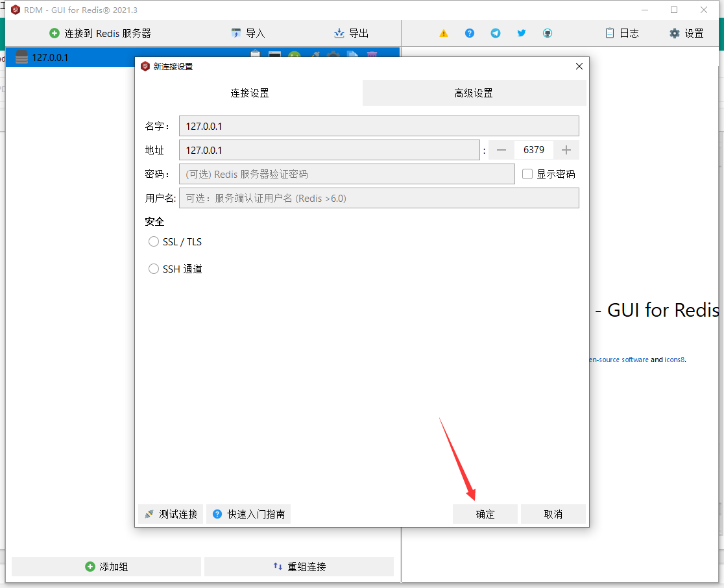The image size is (724, 588).
Task: Increase port number with plus button
Action: click(x=566, y=150)
